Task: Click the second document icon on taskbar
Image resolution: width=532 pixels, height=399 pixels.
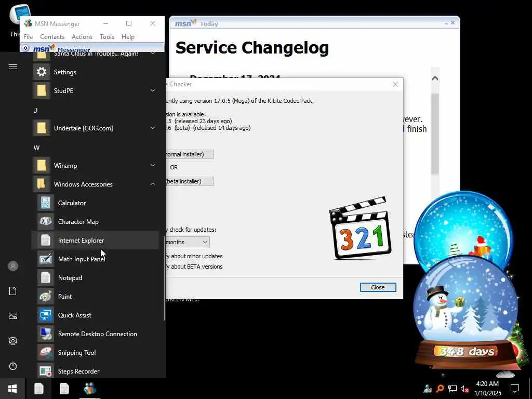Action: click(64, 389)
